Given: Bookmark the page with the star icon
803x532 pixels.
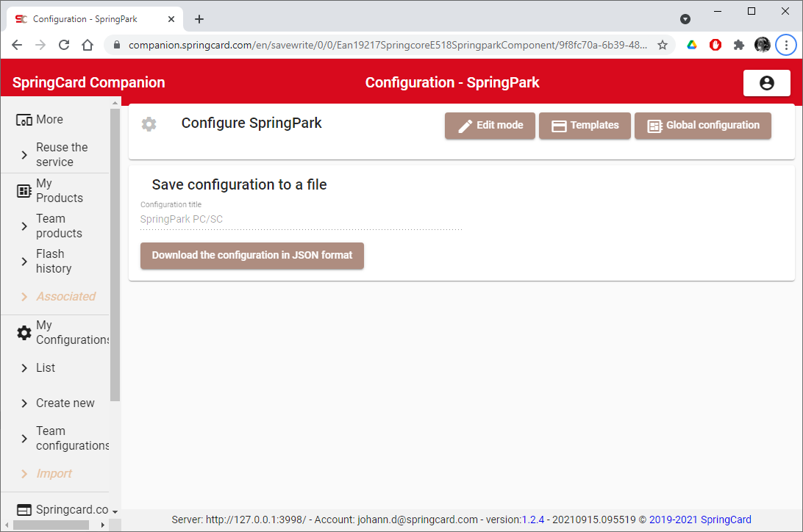Looking at the screenshot, I should click(662, 44).
